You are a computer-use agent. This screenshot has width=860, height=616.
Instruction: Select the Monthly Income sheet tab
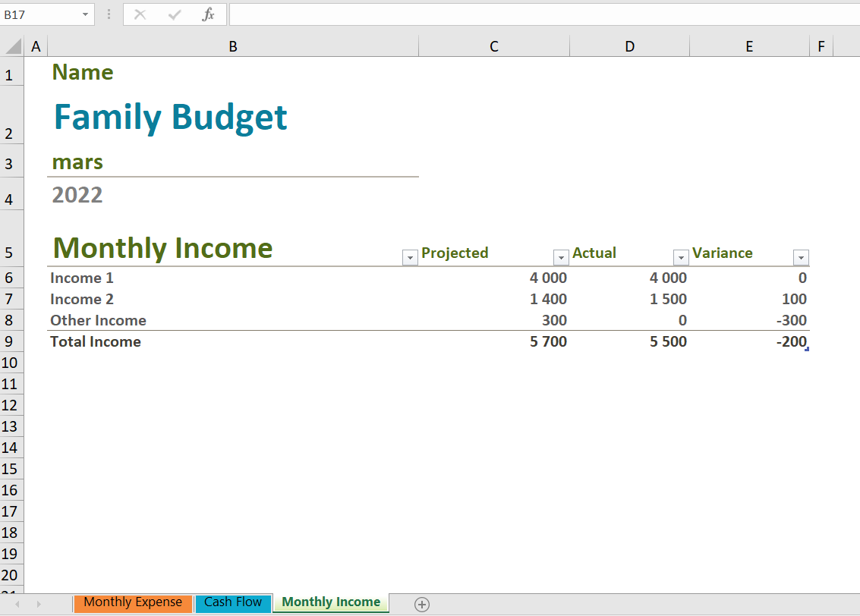(x=331, y=602)
